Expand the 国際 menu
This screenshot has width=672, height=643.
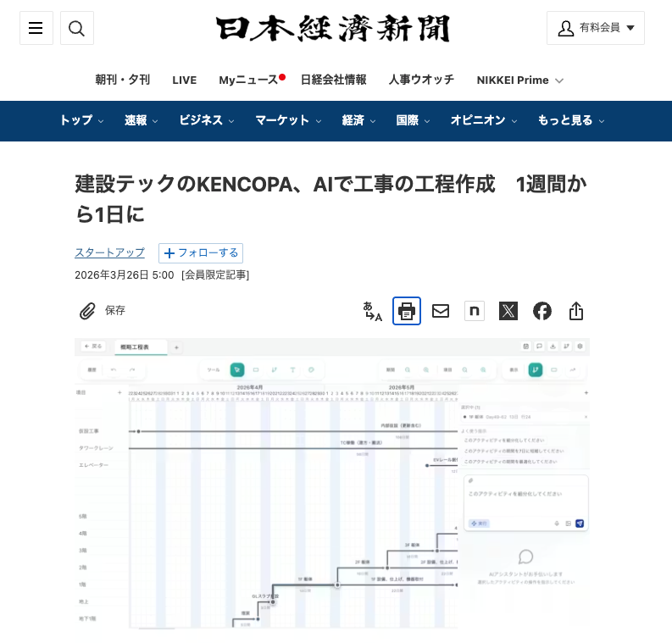point(413,120)
